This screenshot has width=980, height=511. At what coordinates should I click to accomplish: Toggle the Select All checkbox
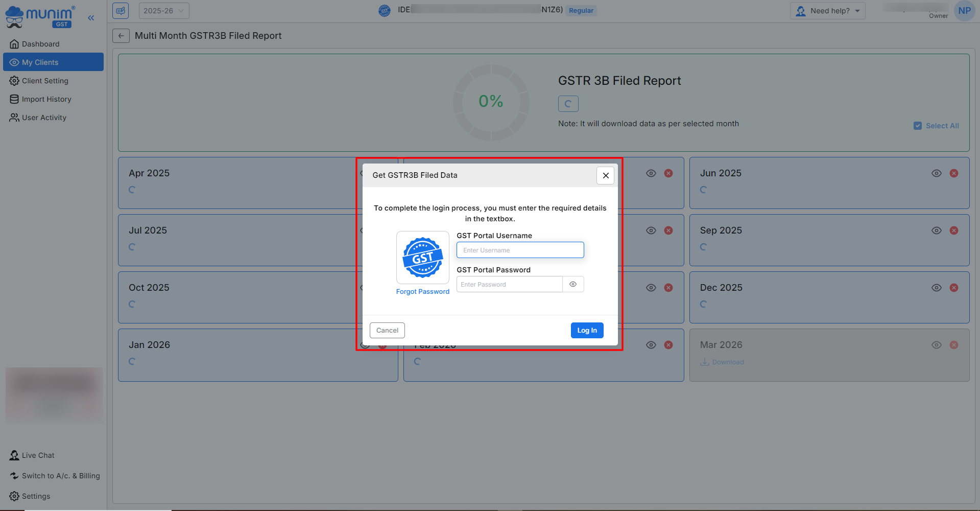click(918, 126)
